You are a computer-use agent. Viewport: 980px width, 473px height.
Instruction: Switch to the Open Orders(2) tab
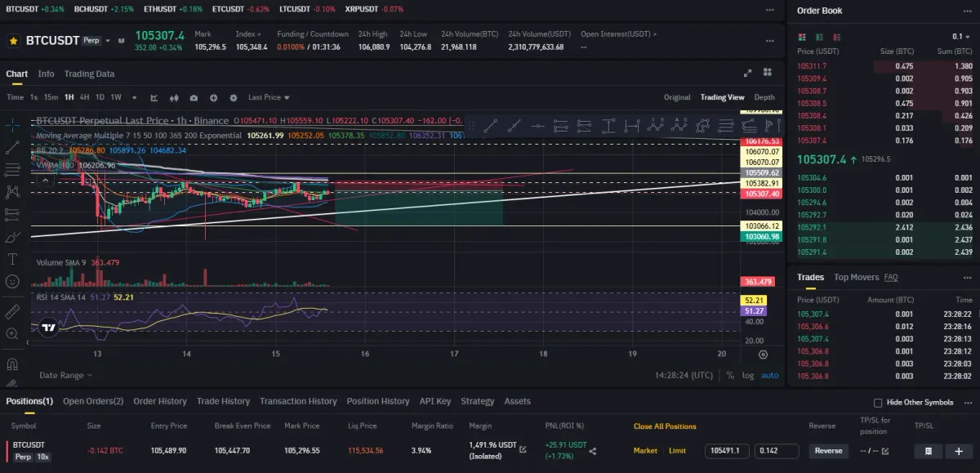[93, 401]
